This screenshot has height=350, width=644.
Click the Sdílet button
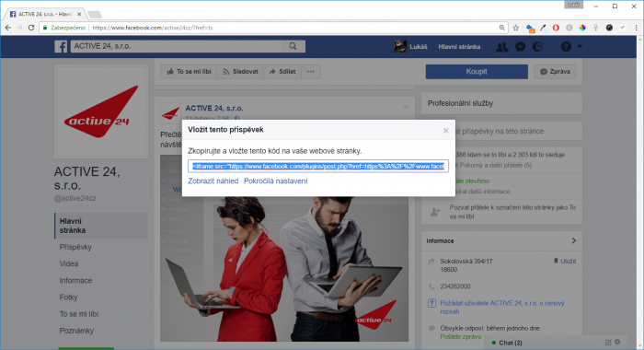pos(282,72)
